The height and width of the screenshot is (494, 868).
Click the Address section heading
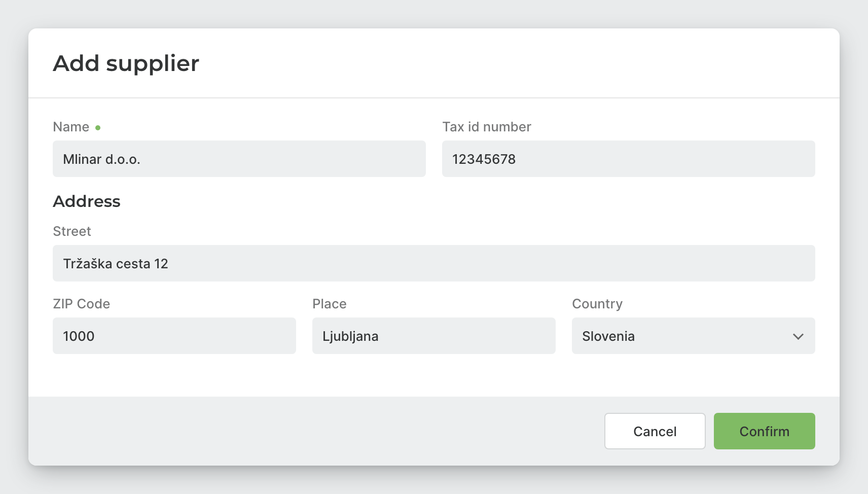click(x=87, y=201)
